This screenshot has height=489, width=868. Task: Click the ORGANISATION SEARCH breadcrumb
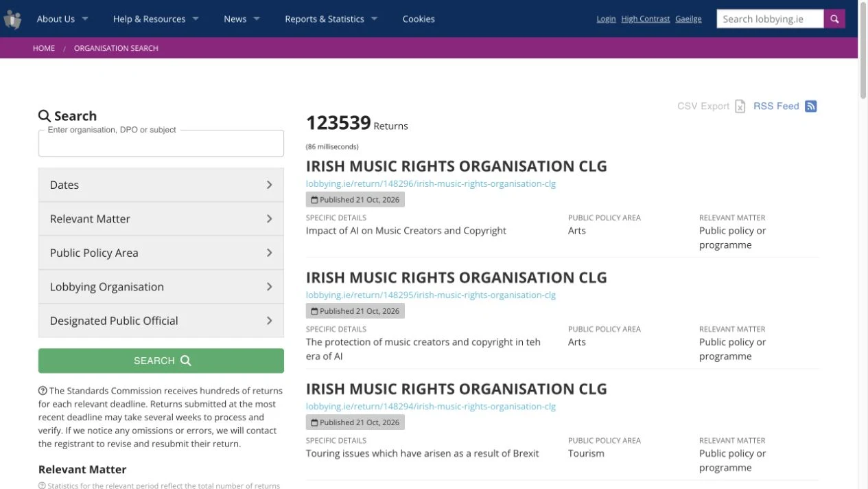(x=116, y=49)
